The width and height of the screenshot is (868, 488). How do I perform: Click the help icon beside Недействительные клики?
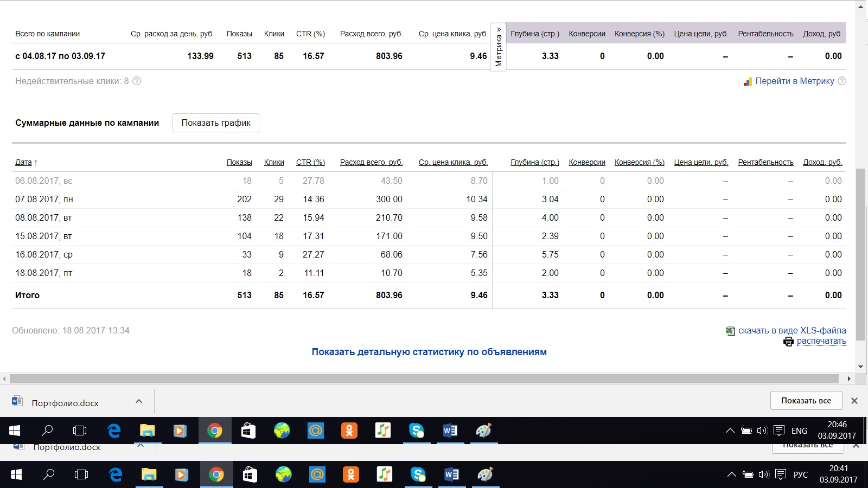pyautogui.click(x=137, y=81)
